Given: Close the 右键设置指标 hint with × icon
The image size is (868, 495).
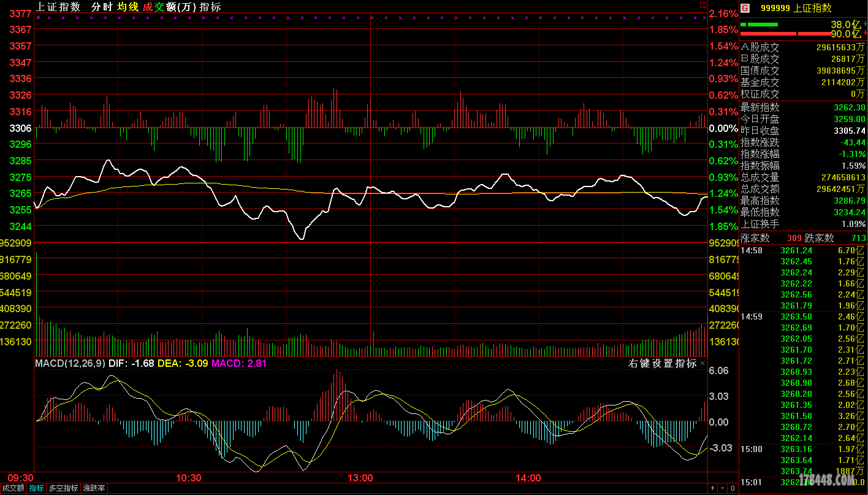Looking at the screenshot, I should tap(702, 363).
